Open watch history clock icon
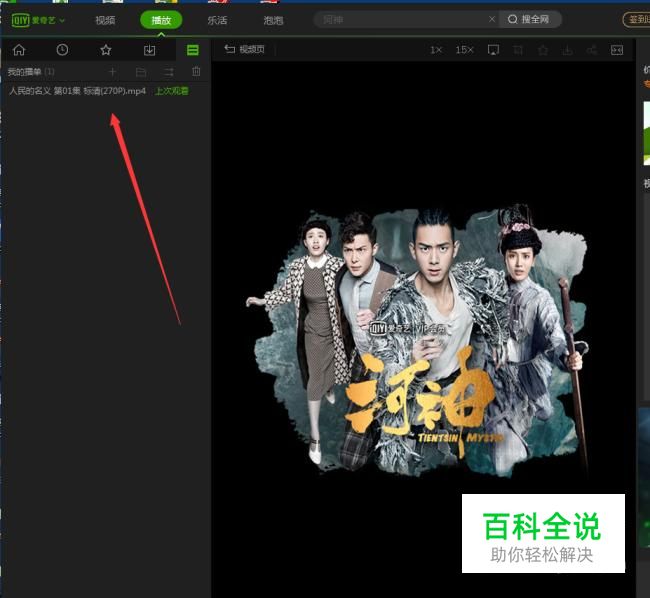 coord(62,50)
